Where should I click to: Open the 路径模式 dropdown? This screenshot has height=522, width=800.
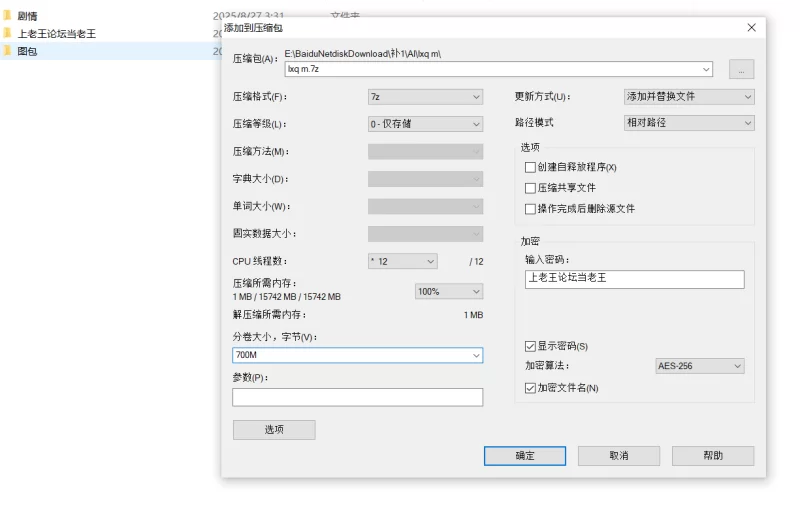pyautogui.click(x=689, y=123)
